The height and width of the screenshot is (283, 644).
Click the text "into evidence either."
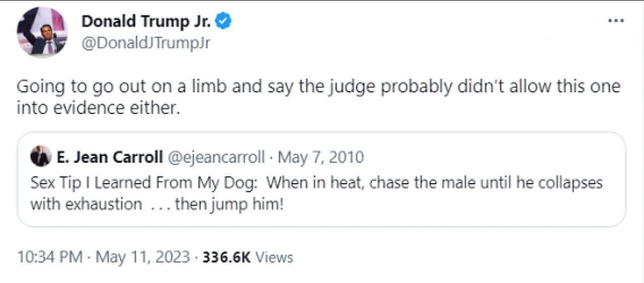(x=98, y=107)
